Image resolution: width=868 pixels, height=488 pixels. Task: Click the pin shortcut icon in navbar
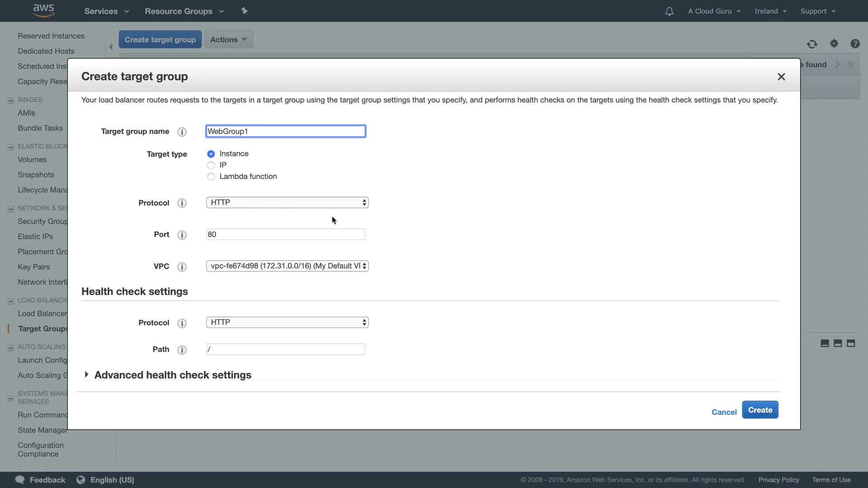244,11
